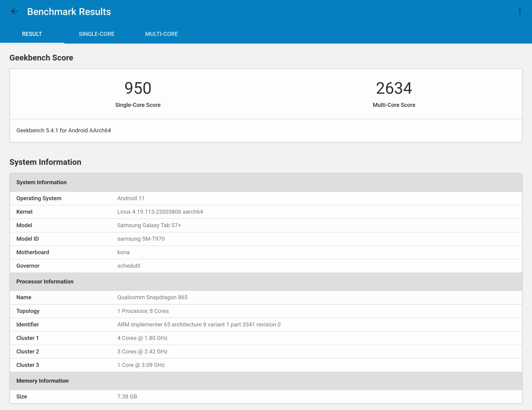Viewport: 532px width, 410px height.
Task: Select the memory Size value 7.38 GB
Action: pos(127,397)
